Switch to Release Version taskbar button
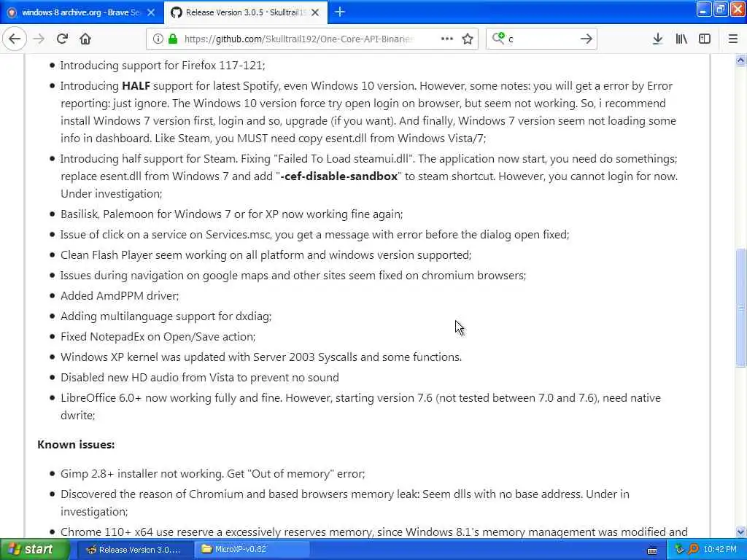The image size is (747, 560). pos(134,550)
